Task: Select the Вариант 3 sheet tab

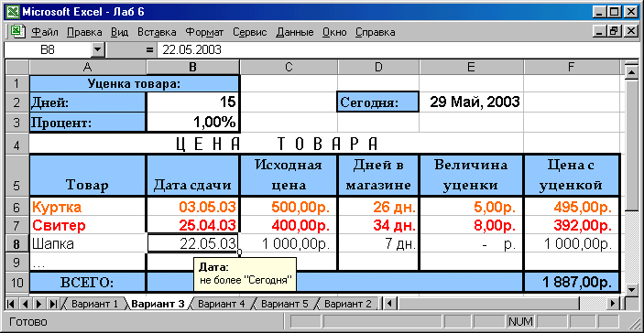Action: tap(158, 305)
